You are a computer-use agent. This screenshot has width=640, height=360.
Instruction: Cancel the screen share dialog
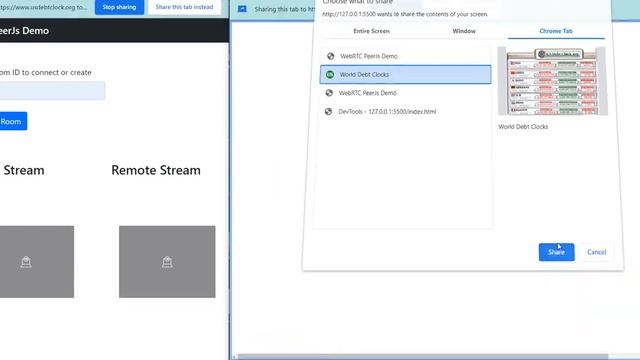[596, 252]
